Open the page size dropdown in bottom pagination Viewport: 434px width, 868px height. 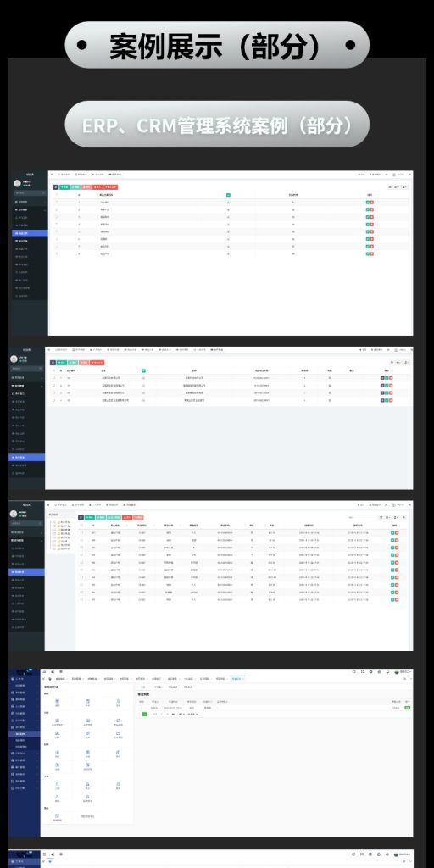[x=191, y=714]
